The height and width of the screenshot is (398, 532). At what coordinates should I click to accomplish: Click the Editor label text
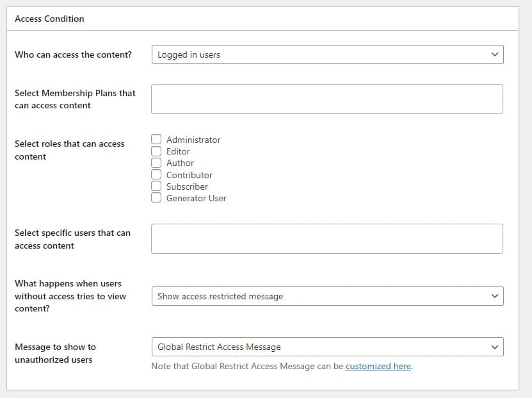click(178, 151)
